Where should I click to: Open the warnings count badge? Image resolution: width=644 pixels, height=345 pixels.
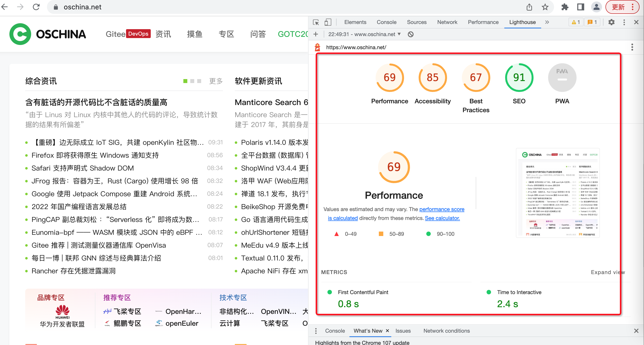pyautogui.click(x=576, y=22)
